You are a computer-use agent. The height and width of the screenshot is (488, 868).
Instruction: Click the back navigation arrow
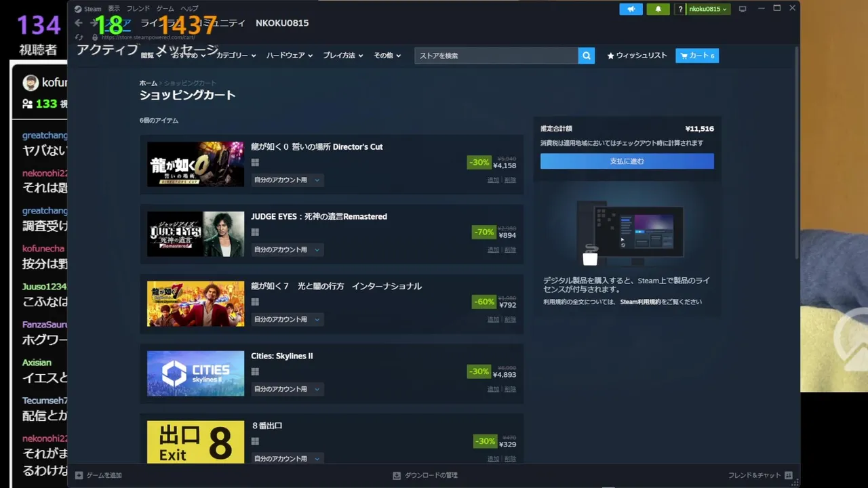pos(79,23)
